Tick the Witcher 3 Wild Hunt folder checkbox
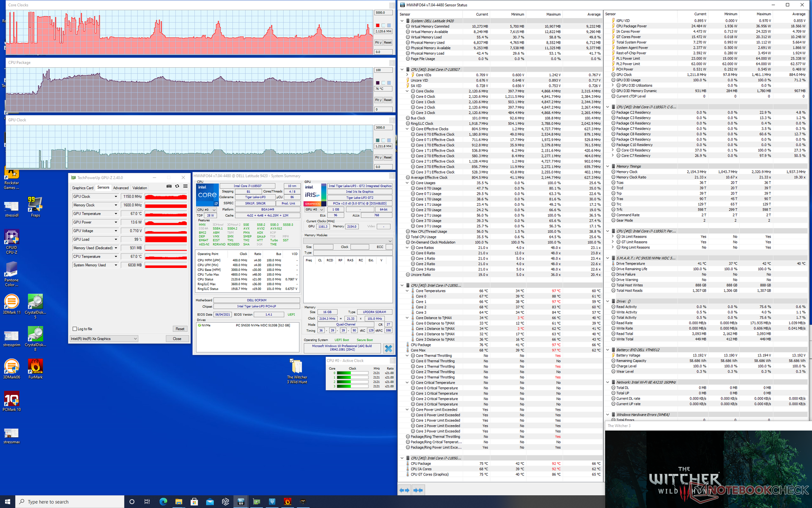812x508 pixels. click(x=292, y=361)
